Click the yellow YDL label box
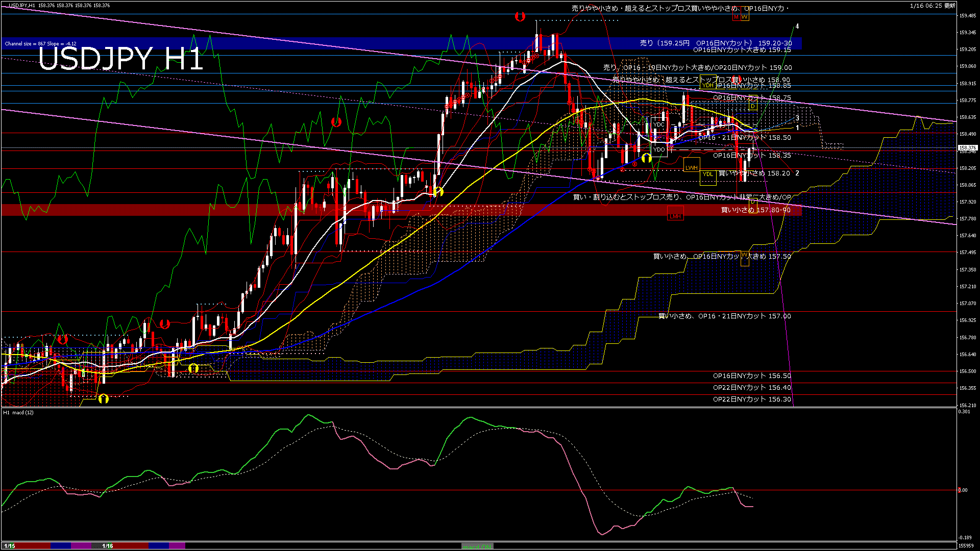Viewport: 980px width, 551px height. coord(707,174)
